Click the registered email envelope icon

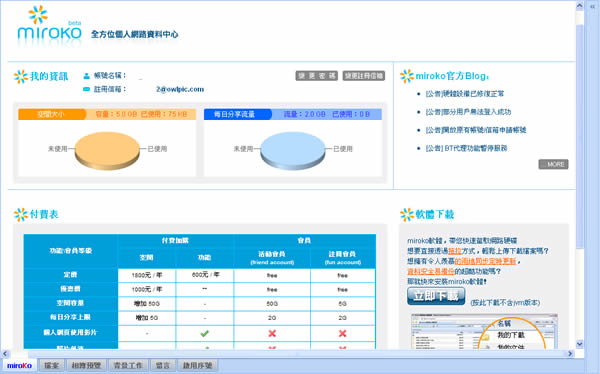click(x=86, y=89)
